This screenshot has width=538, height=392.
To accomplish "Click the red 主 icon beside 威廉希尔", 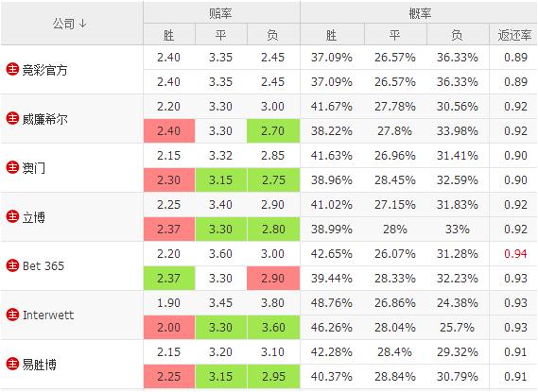I will point(12,118).
